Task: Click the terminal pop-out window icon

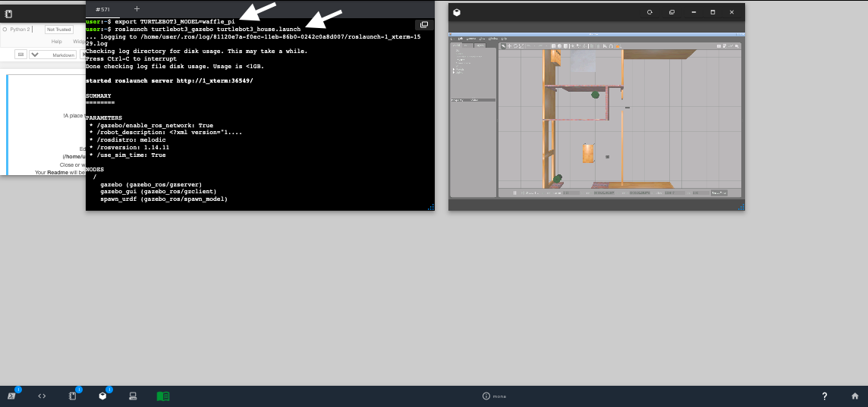Action: [x=424, y=25]
